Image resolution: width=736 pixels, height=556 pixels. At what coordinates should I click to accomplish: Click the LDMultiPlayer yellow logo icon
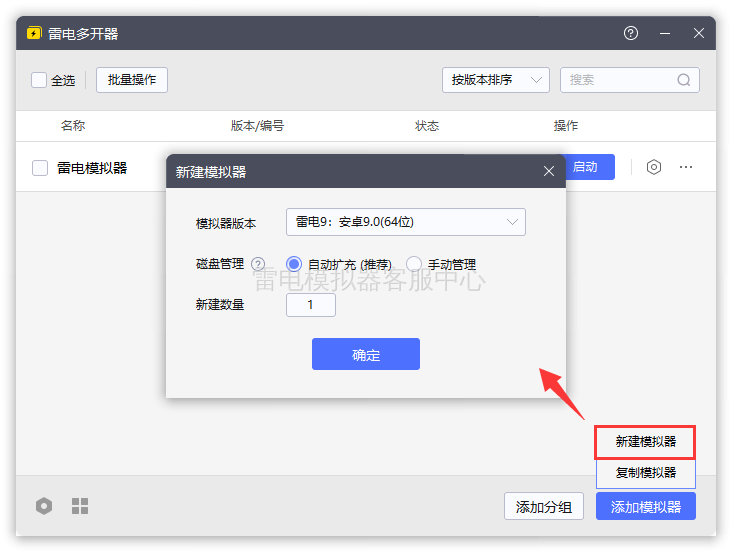34,33
